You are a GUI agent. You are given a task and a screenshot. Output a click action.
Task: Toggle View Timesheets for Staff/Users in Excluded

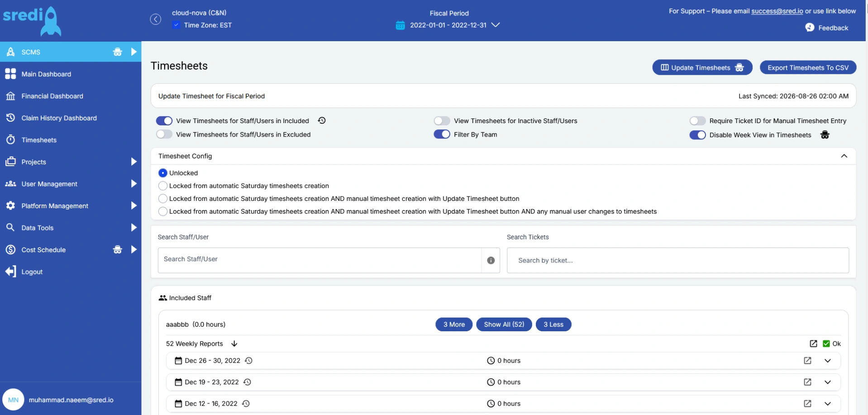pos(164,134)
